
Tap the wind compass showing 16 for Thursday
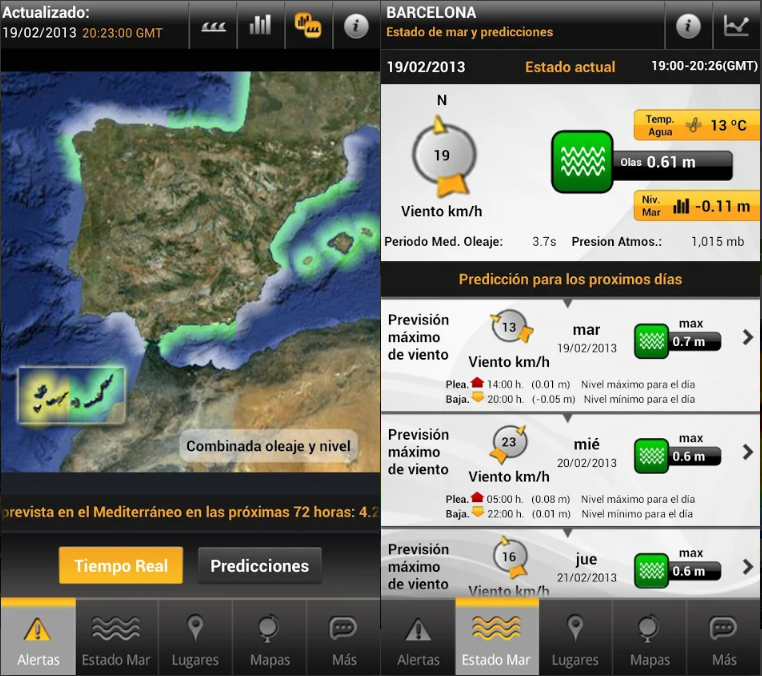coord(510,557)
